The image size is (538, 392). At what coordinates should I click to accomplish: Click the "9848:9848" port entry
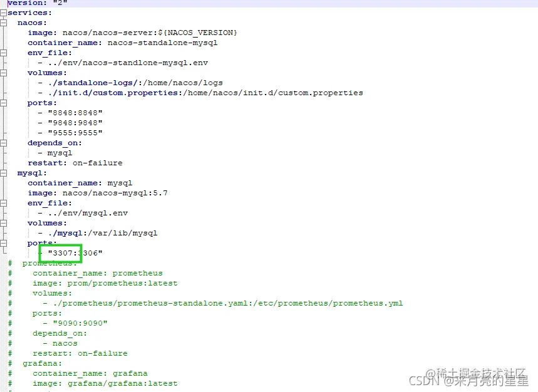pyautogui.click(x=75, y=123)
